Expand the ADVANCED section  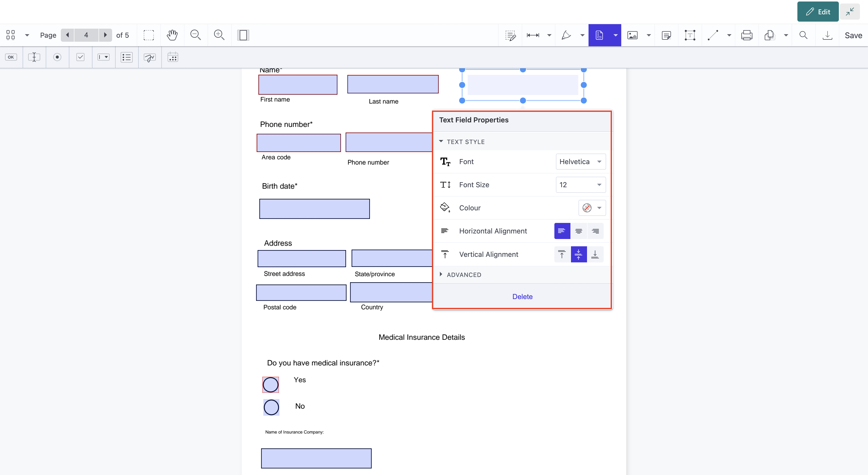(464, 274)
